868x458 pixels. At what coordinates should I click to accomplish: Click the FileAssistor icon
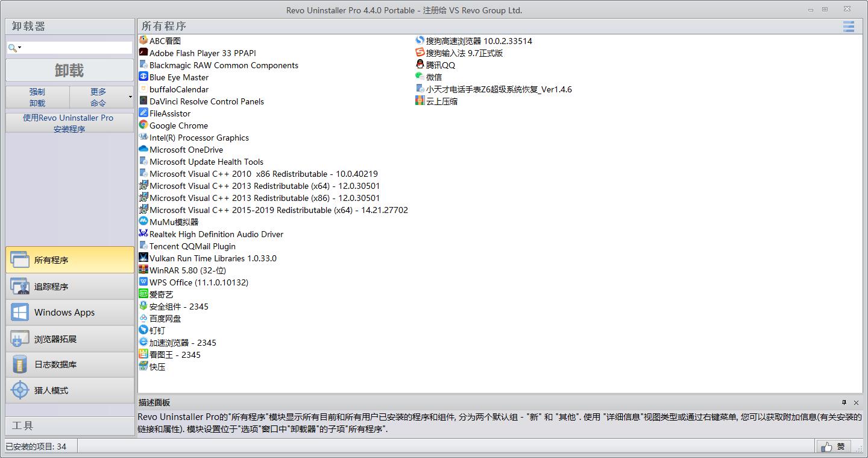143,113
